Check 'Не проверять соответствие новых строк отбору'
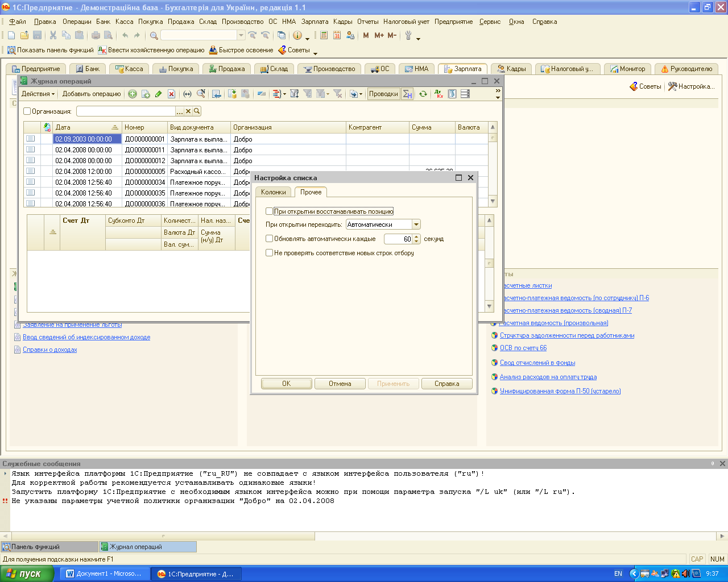728x582 pixels. pyautogui.click(x=270, y=253)
